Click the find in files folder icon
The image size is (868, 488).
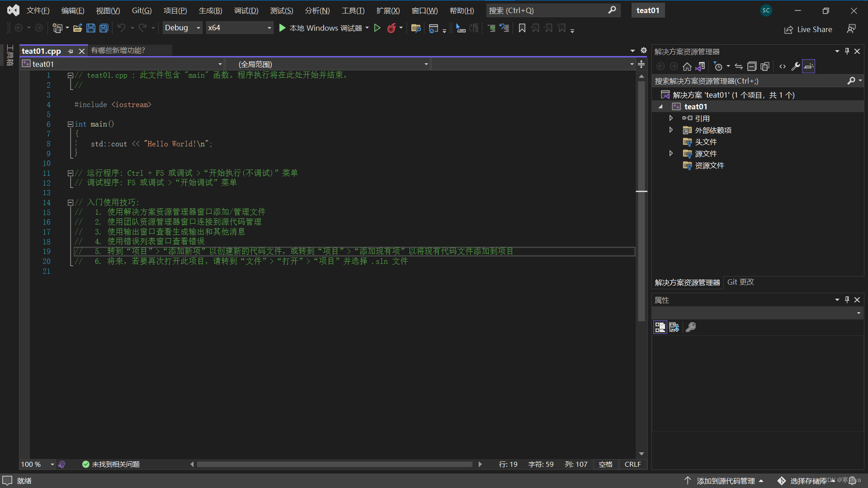click(416, 28)
